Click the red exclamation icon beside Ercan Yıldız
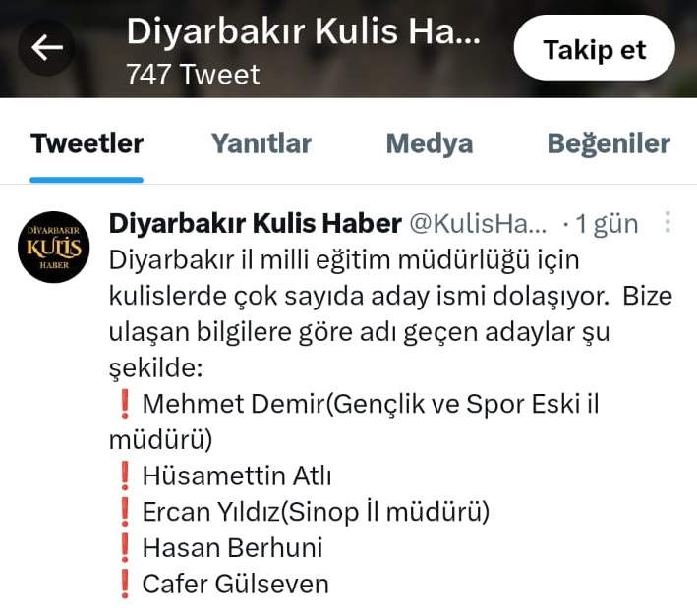697x616 pixels. tap(125, 512)
